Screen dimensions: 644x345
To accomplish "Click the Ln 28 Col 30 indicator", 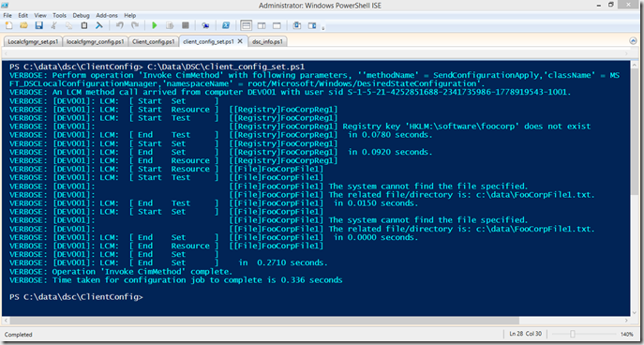I will (x=526, y=334).
